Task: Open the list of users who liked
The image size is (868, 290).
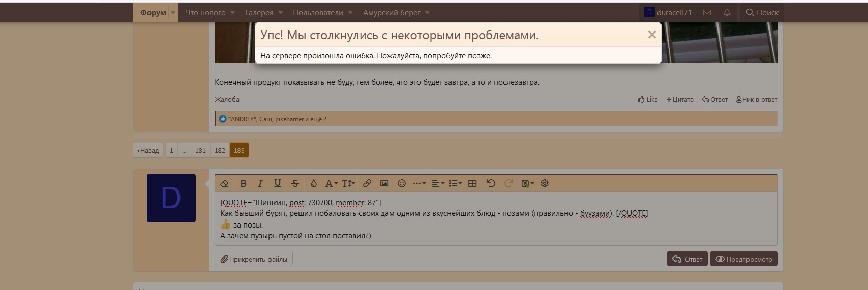Action: tap(278, 119)
